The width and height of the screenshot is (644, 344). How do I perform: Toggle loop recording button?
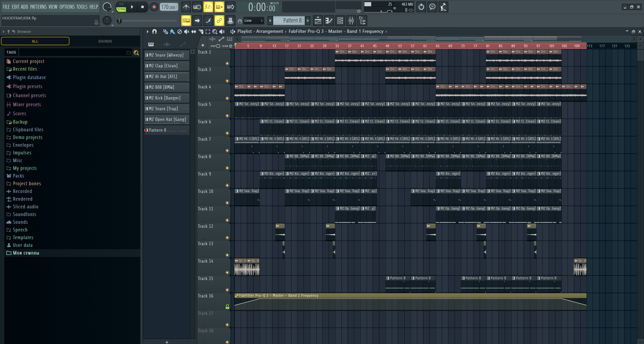(x=230, y=7)
